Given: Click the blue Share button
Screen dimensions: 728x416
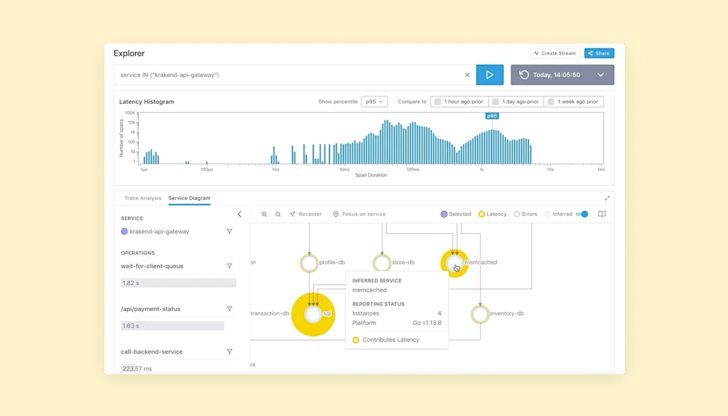Looking at the screenshot, I should (599, 53).
